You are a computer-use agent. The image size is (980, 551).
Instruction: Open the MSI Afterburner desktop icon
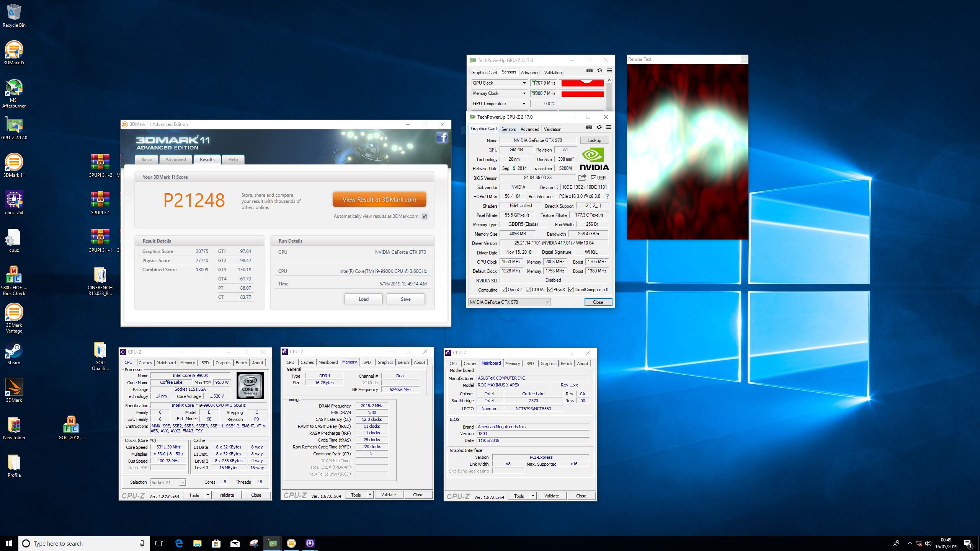[x=14, y=93]
